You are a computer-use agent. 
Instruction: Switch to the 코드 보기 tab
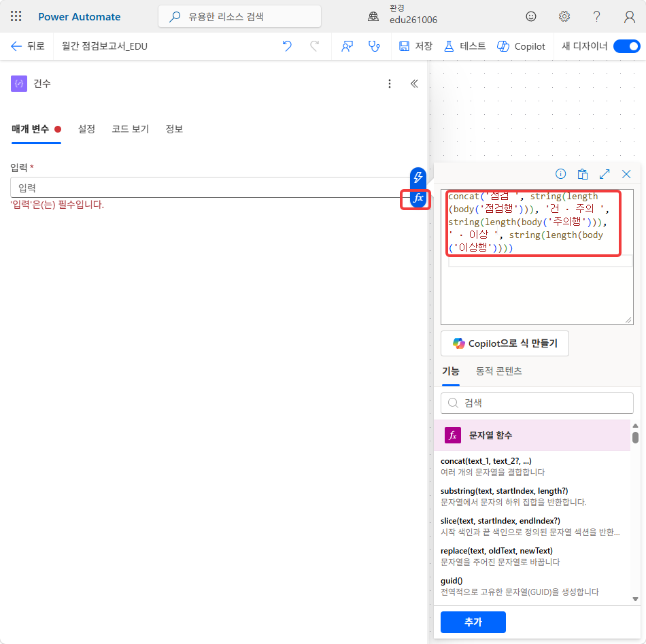(x=130, y=129)
